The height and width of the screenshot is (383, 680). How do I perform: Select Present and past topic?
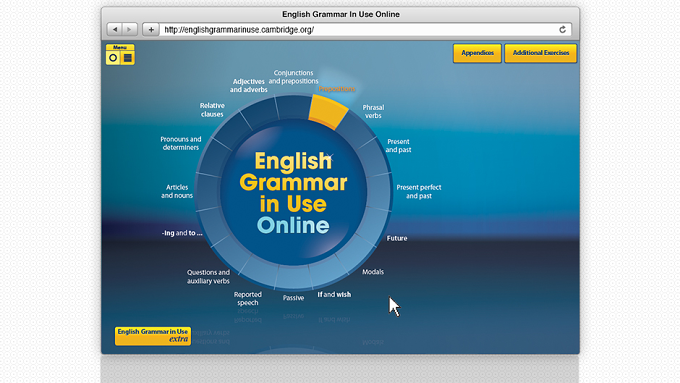398,146
